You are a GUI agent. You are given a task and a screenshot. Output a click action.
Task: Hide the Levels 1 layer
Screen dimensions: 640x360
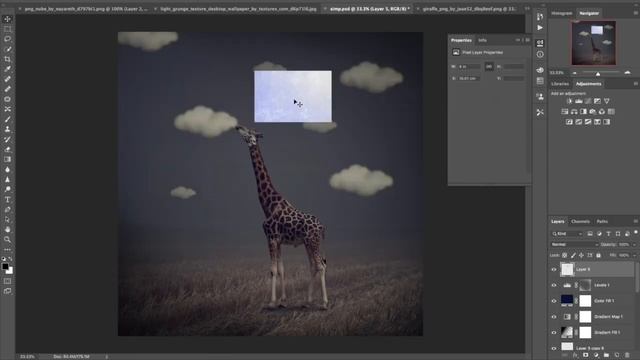pyautogui.click(x=554, y=285)
